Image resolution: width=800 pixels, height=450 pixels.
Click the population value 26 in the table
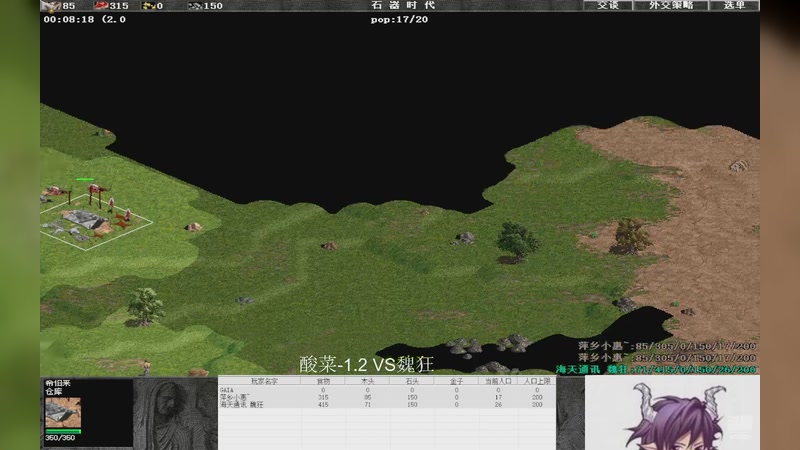[x=498, y=405]
